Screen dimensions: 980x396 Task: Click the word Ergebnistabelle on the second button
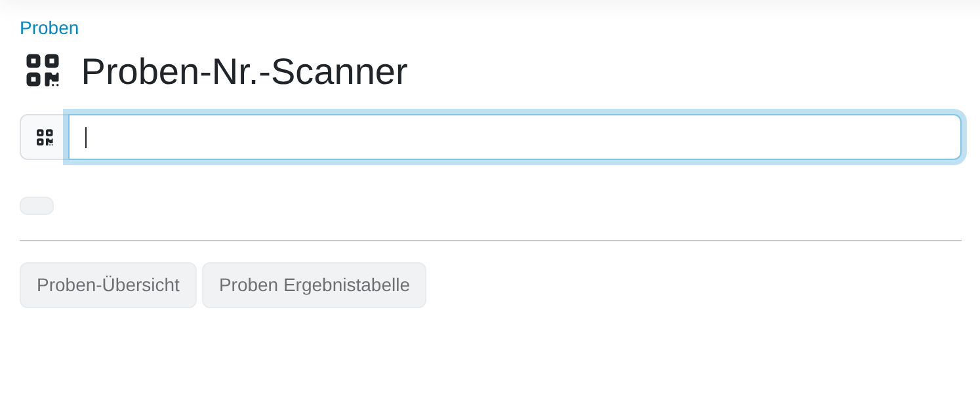(x=346, y=285)
